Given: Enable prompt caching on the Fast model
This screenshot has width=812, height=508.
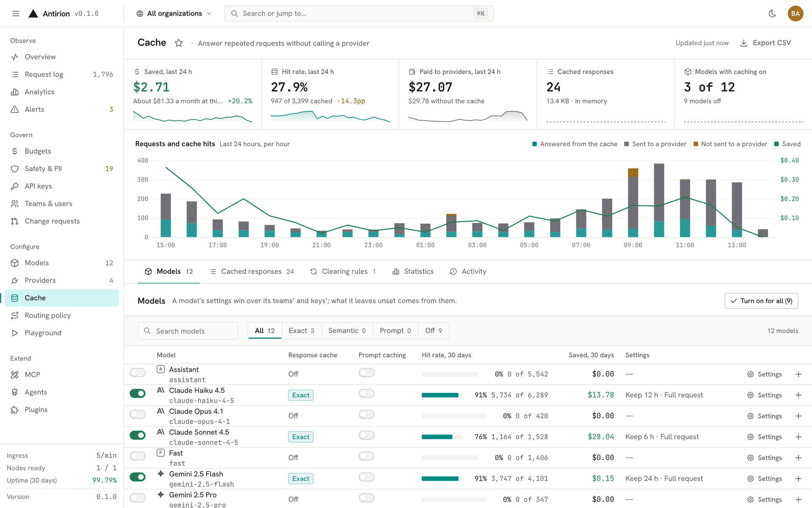Looking at the screenshot, I should (x=366, y=456).
